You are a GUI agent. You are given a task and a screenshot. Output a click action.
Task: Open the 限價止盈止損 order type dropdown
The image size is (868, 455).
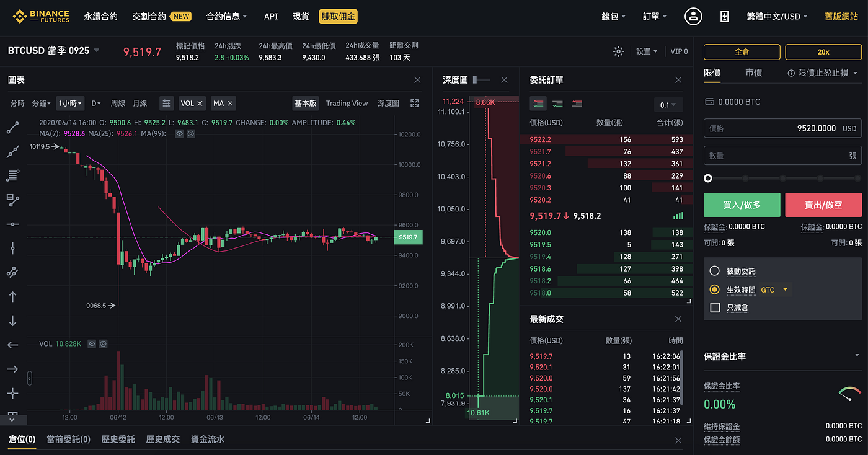pyautogui.click(x=823, y=73)
